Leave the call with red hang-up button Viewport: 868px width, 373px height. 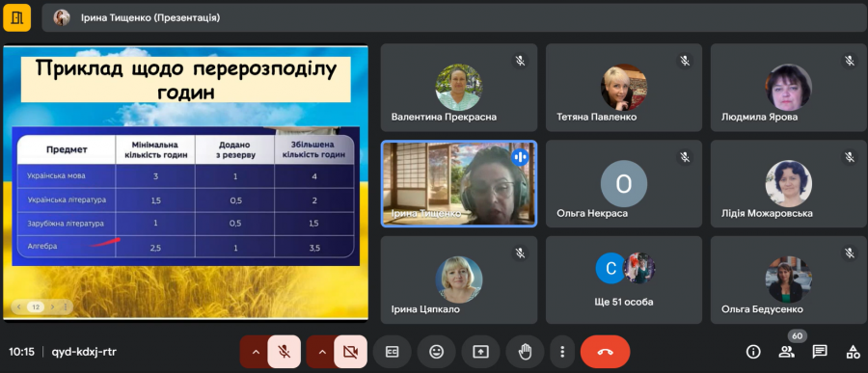(x=605, y=352)
